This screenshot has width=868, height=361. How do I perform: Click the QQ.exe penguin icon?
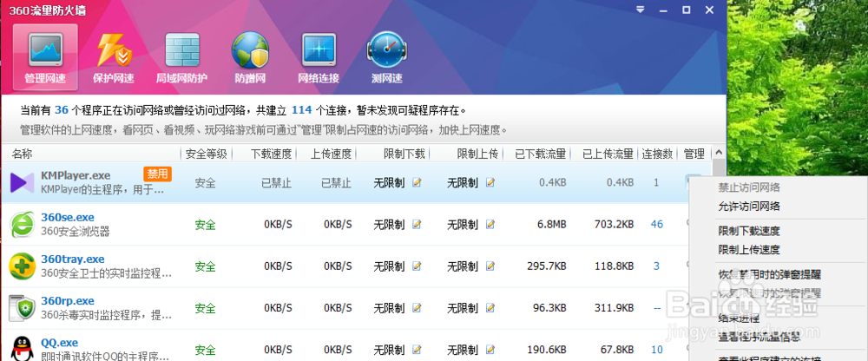[x=23, y=348]
